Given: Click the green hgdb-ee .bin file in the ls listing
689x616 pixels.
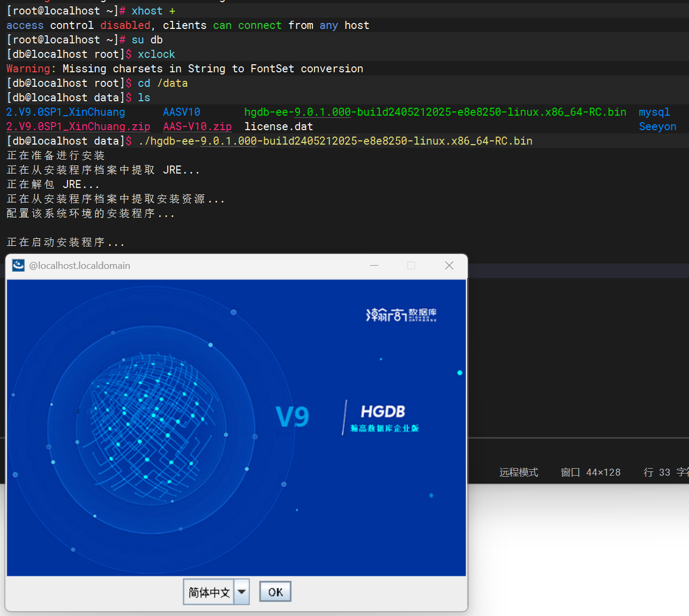Looking at the screenshot, I should 435,112.
